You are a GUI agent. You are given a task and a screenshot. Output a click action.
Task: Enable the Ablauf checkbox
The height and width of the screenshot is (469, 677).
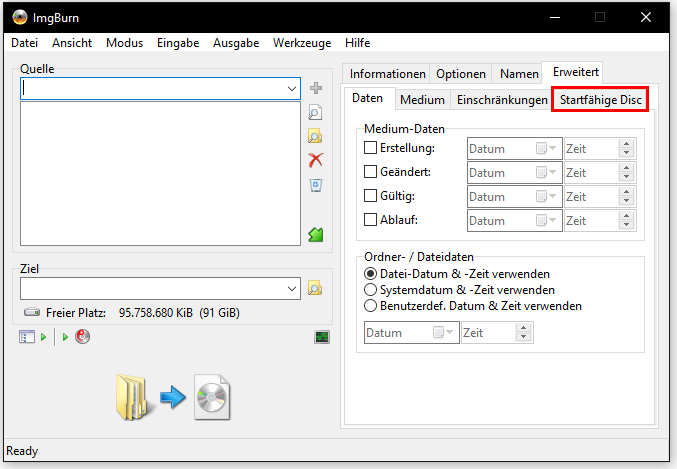370,220
